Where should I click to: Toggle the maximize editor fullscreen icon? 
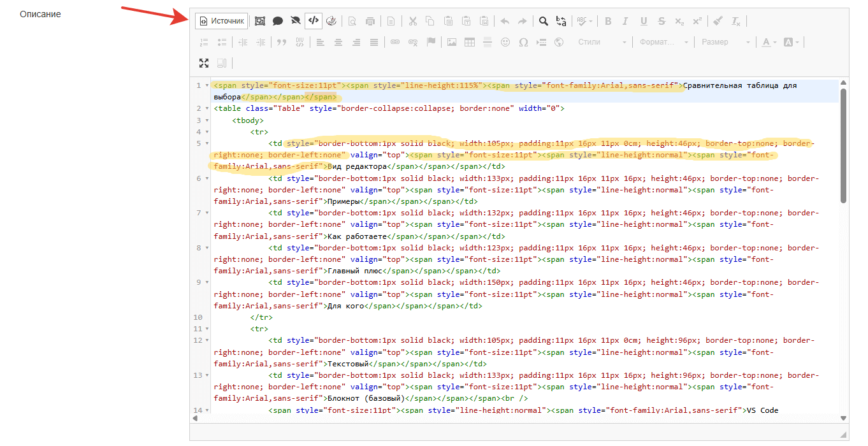pos(204,63)
